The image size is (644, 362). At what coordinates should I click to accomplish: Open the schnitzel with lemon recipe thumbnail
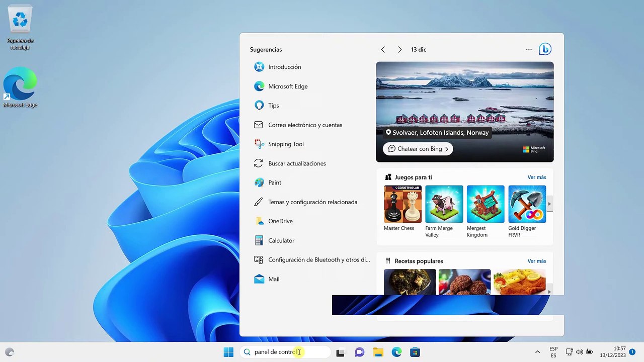tap(520, 282)
